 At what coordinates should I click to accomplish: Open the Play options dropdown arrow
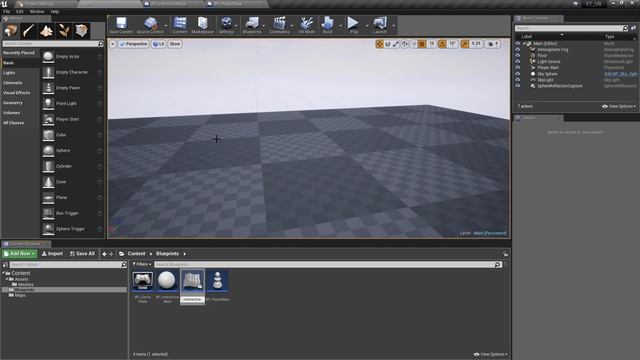coord(367,26)
